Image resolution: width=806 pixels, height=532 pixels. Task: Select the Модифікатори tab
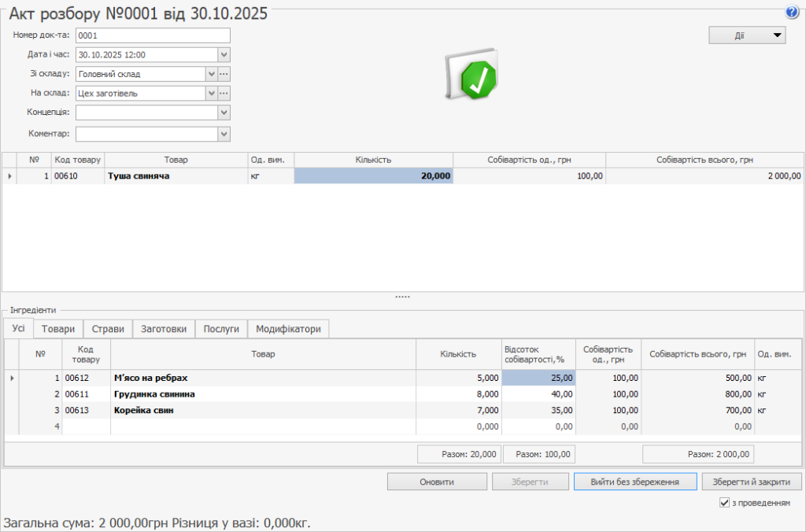point(288,329)
